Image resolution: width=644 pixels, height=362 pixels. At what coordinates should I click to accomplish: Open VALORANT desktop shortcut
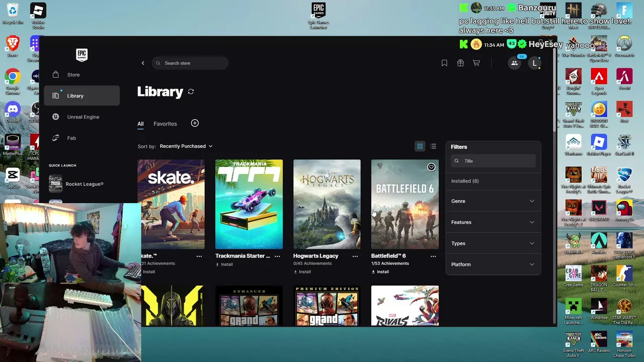click(x=599, y=210)
